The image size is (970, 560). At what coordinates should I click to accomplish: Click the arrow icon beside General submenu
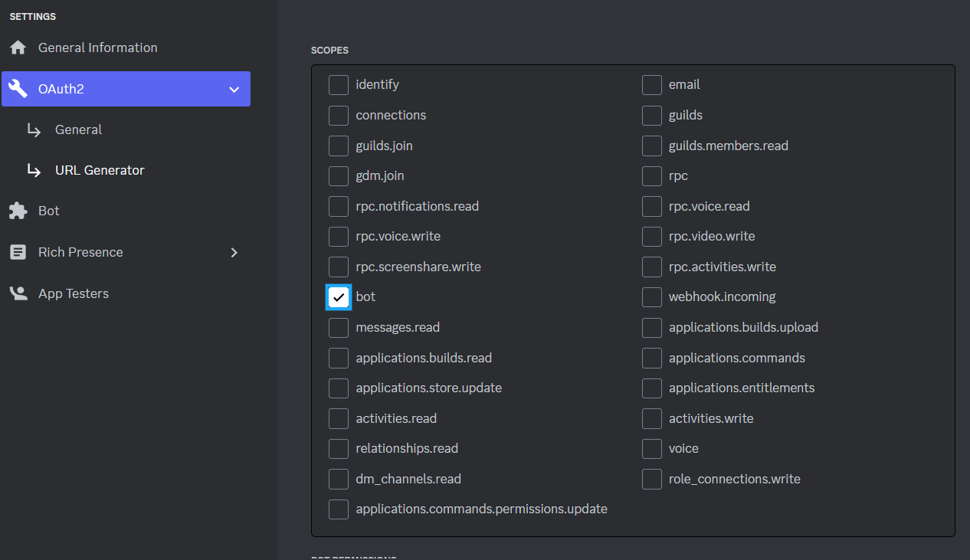pyautogui.click(x=34, y=129)
